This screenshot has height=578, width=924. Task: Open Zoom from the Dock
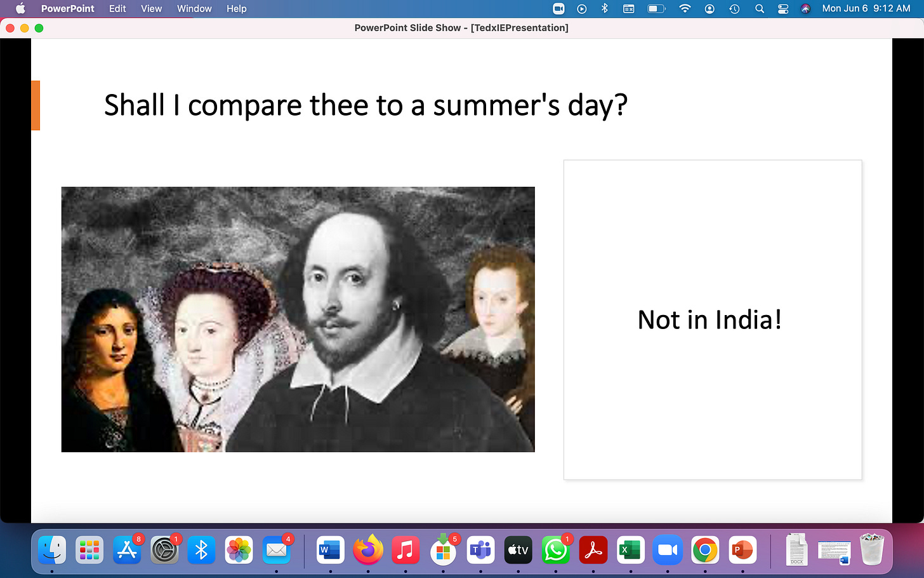[x=668, y=549]
